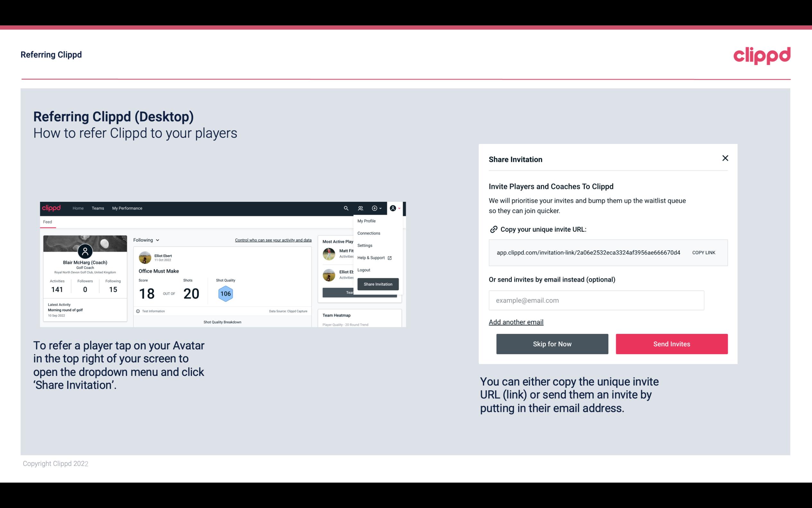This screenshot has height=508, width=812.
Task: Click 'COPY LINK' next to invite URL
Action: tap(703, 253)
